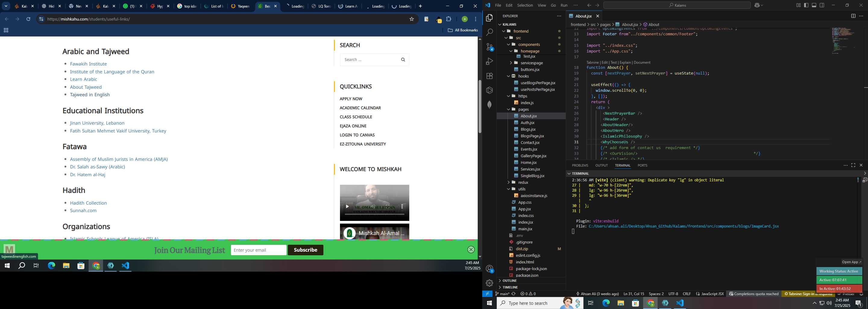
Task: Open the Fawakih Institute link
Action: tap(88, 64)
